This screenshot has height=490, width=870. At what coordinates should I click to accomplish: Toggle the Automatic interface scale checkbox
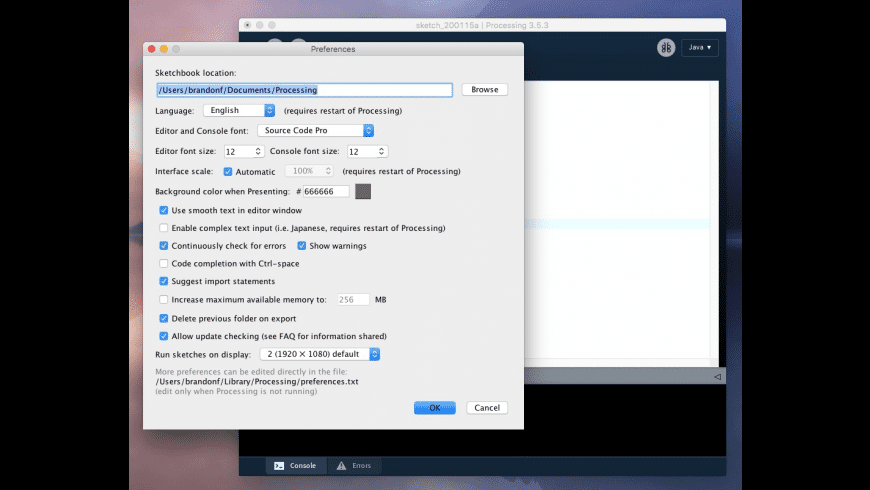(x=227, y=171)
